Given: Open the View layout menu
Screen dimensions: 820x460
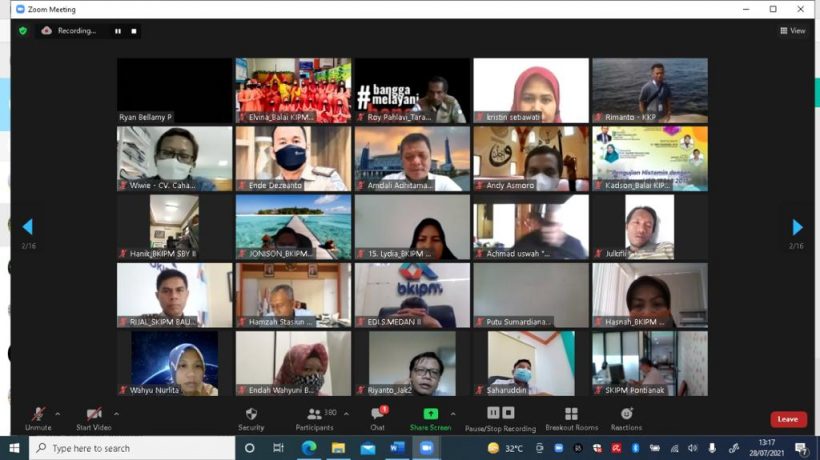Looking at the screenshot, I should [x=793, y=31].
